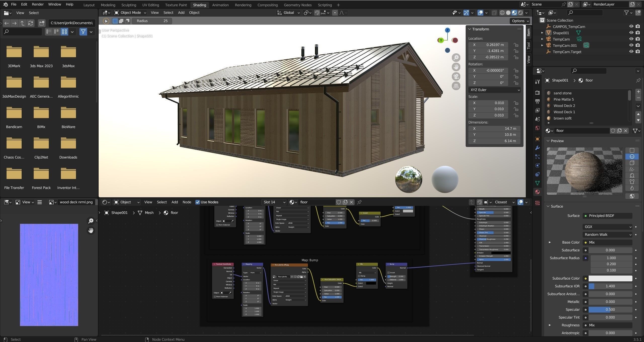Toggle Use Nodes checkbox

click(x=198, y=202)
